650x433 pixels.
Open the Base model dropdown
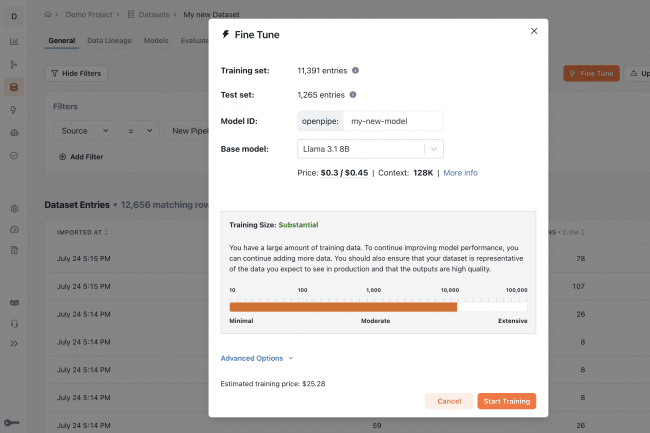(x=370, y=149)
